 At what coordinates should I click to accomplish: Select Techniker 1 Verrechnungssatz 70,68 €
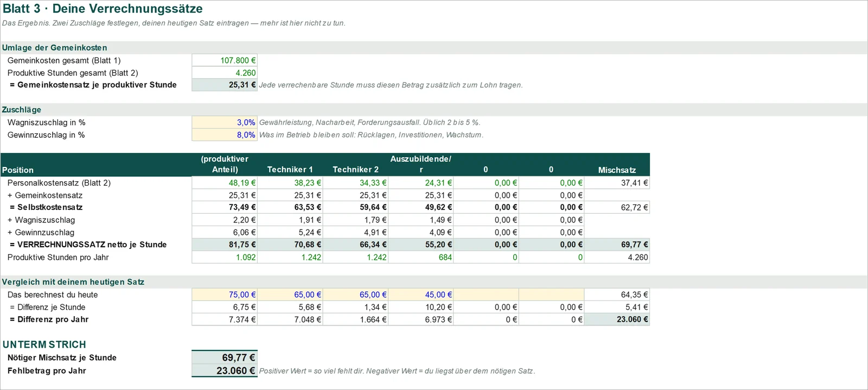pos(290,245)
